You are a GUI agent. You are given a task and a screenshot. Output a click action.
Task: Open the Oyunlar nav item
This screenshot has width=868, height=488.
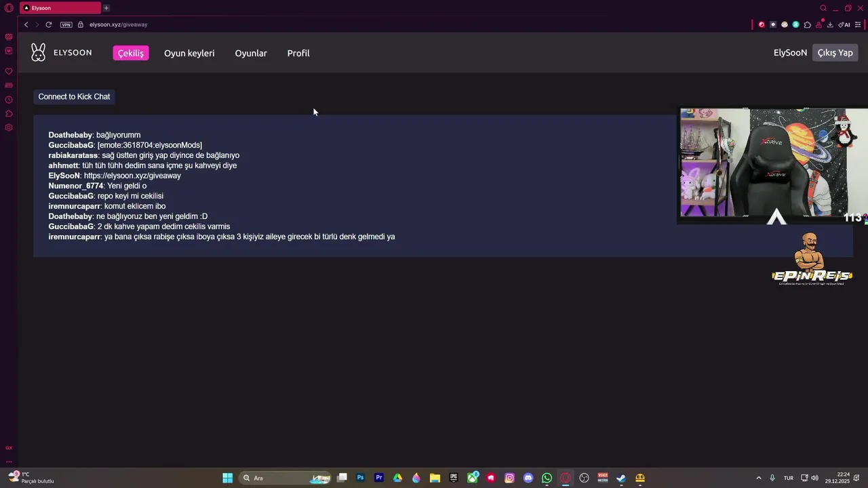click(251, 53)
